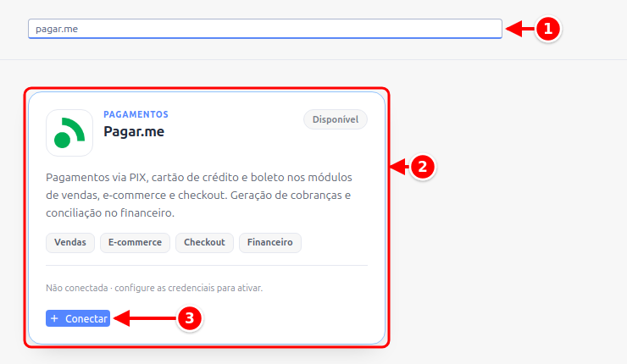Click the Disponível status badge
This screenshot has width=627, height=364.
coord(335,119)
